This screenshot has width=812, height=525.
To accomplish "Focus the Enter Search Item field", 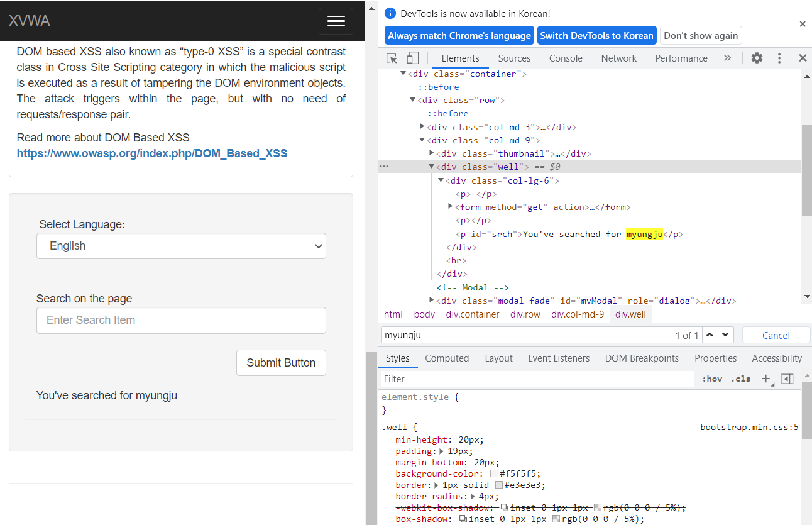I will [181, 320].
